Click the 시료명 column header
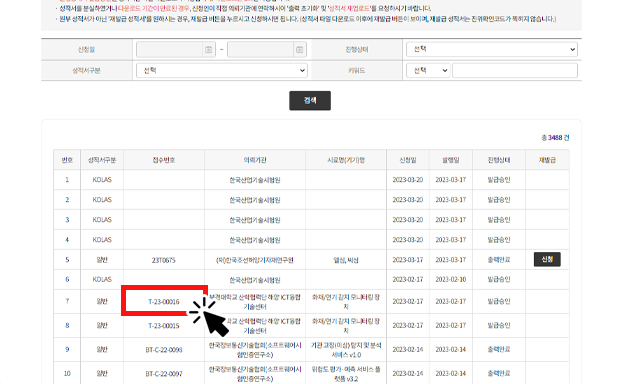 [346, 160]
